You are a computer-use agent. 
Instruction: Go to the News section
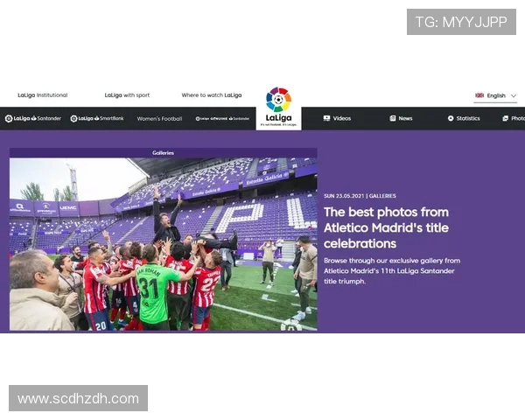401,118
